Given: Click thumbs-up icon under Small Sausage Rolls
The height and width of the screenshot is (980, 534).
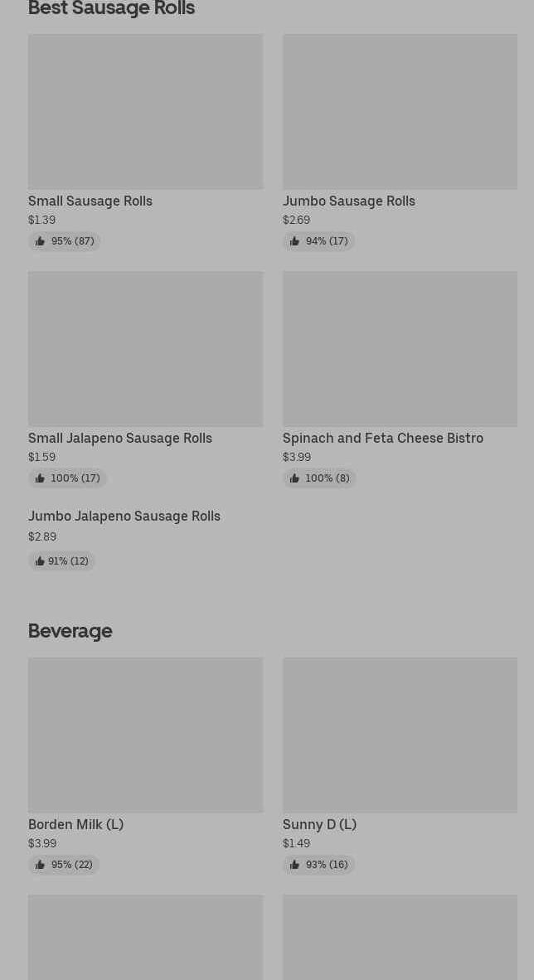Looking at the screenshot, I should point(40,241).
